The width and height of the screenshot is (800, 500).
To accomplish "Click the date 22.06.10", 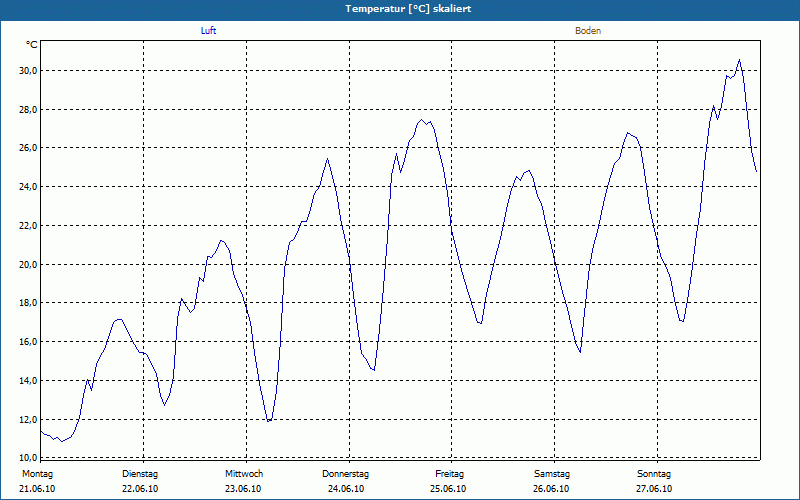I will tap(140, 489).
